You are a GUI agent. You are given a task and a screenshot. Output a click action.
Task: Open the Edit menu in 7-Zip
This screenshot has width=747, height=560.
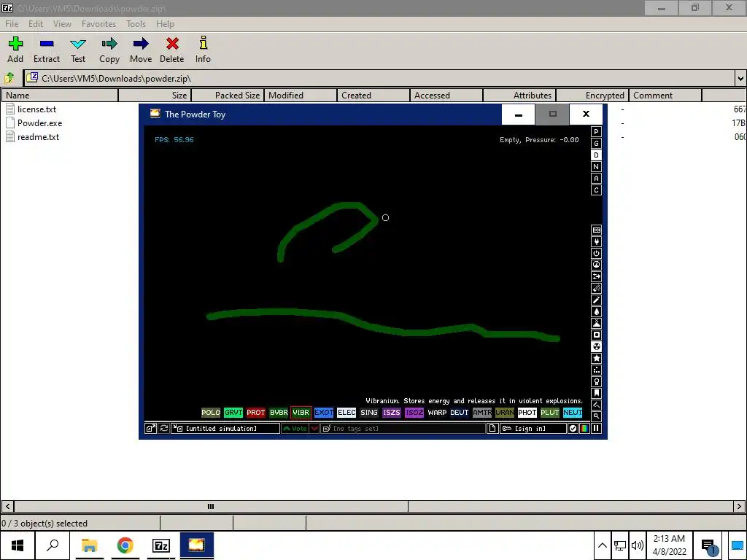(x=36, y=24)
